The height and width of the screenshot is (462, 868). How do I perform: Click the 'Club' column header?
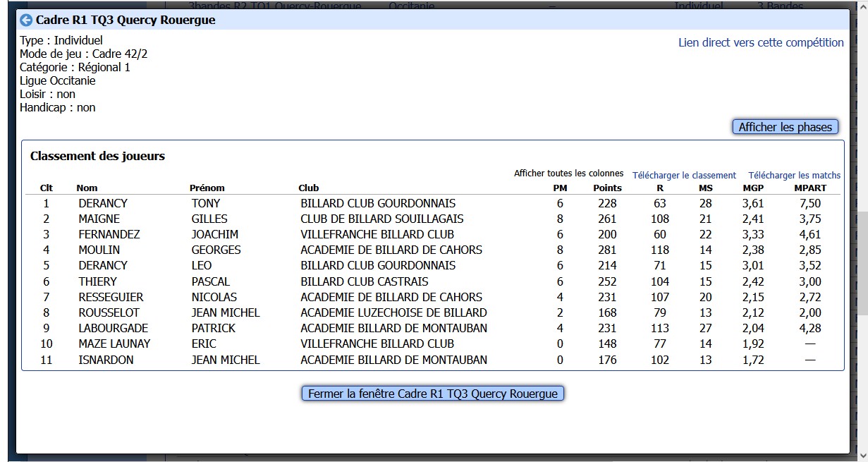coord(308,188)
